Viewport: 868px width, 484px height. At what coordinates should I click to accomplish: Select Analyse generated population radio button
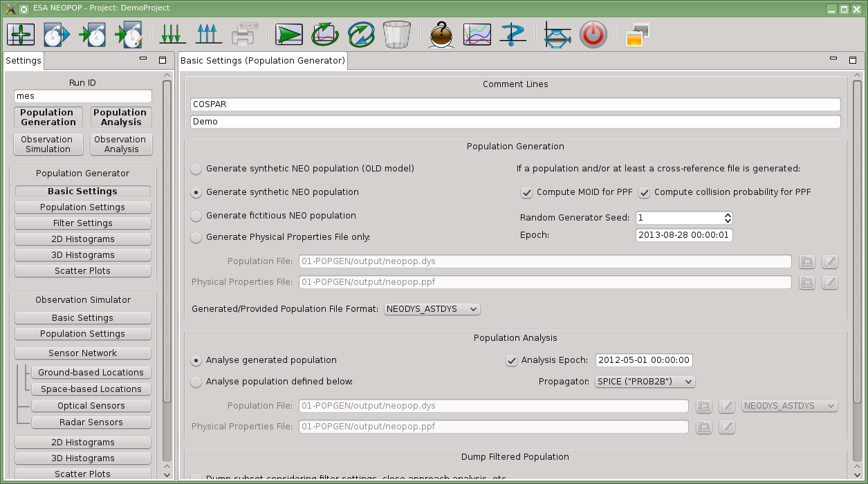tap(197, 360)
